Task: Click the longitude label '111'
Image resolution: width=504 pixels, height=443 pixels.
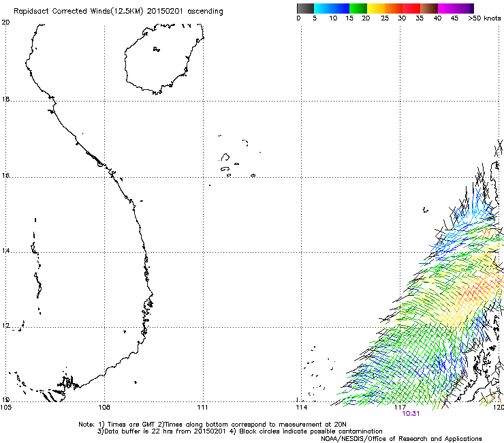Action: pos(202,408)
